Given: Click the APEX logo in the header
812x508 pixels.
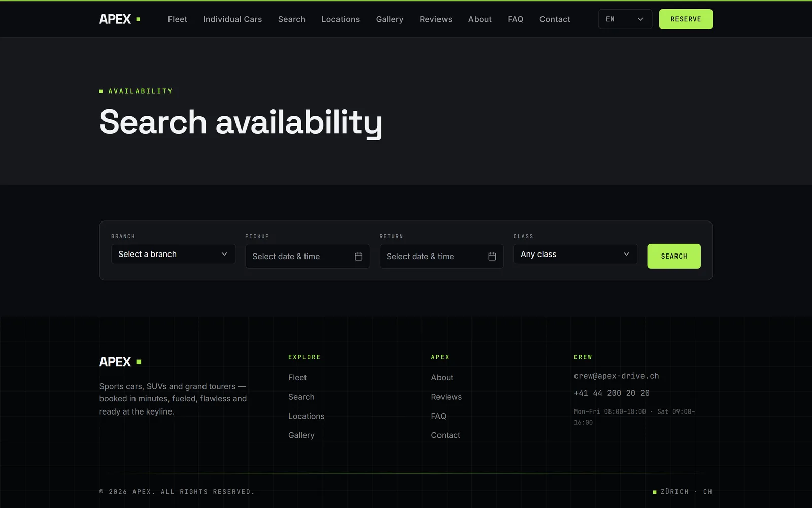Looking at the screenshot, I should pyautogui.click(x=120, y=19).
